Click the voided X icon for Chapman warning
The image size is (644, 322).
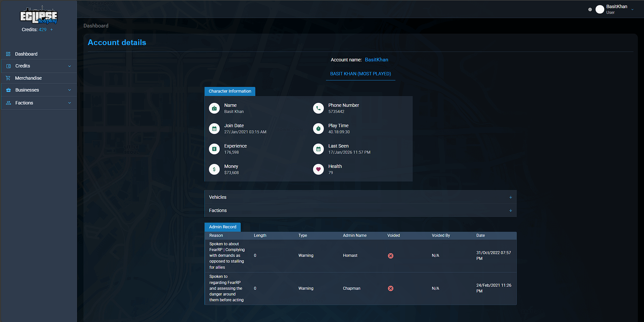click(x=391, y=288)
